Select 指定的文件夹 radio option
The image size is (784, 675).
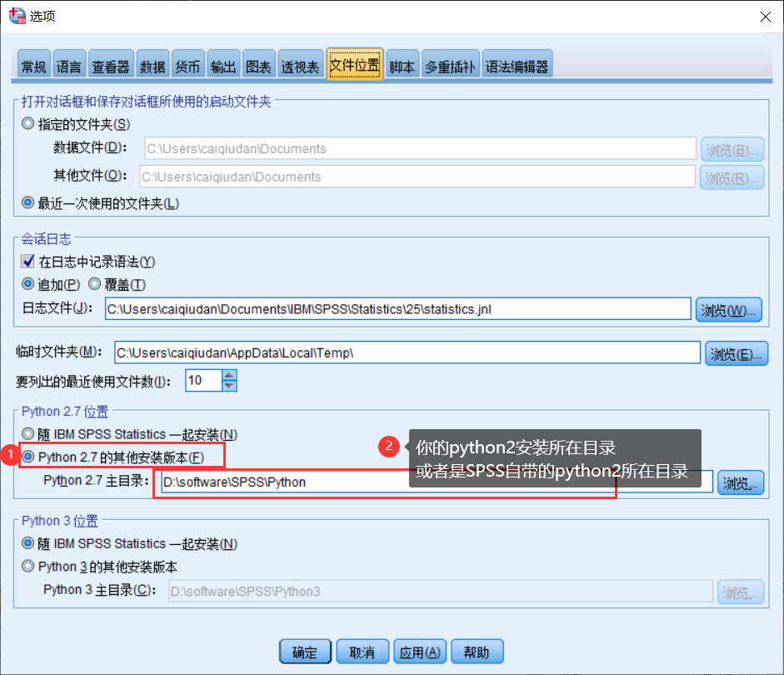(x=26, y=122)
